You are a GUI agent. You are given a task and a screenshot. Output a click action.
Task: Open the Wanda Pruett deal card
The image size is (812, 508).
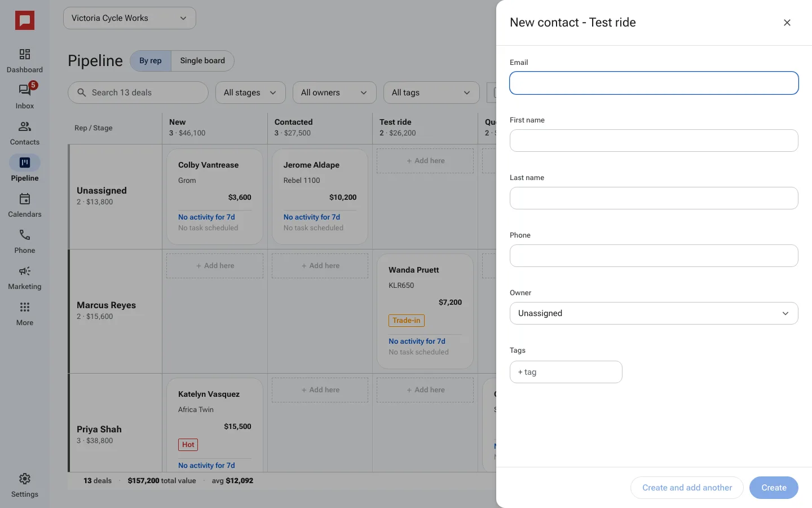pyautogui.click(x=425, y=311)
